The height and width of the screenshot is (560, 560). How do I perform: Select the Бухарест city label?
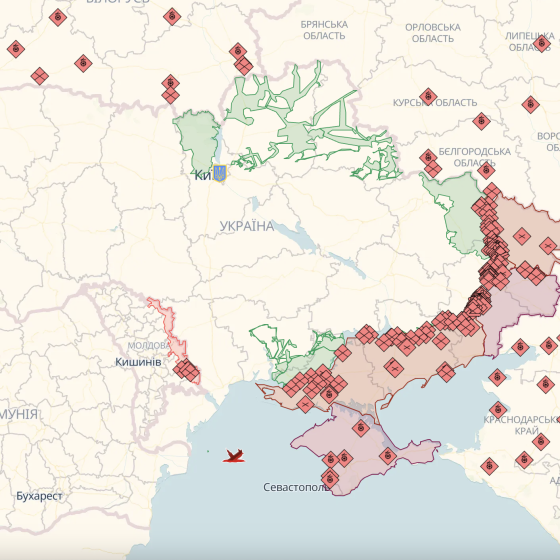pyautogui.click(x=39, y=496)
